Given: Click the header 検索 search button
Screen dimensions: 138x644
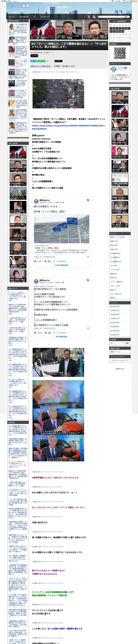Looking at the screenshot, I should pos(126,17).
